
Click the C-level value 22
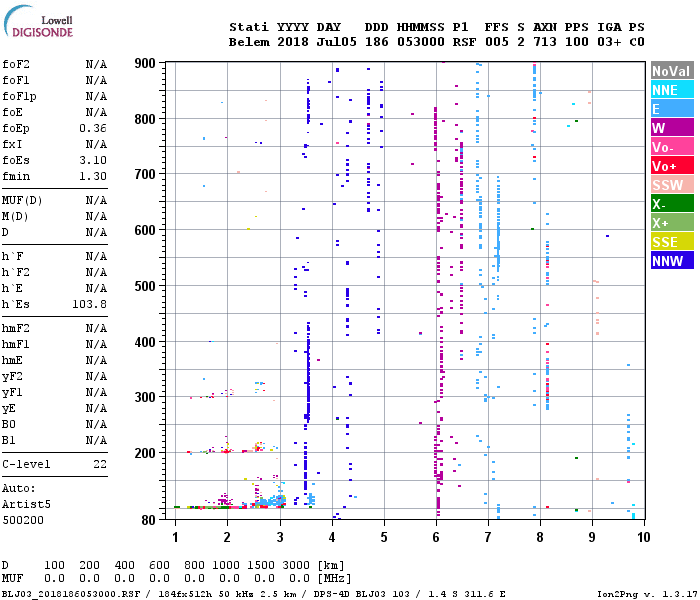pyautogui.click(x=100, y=464)
